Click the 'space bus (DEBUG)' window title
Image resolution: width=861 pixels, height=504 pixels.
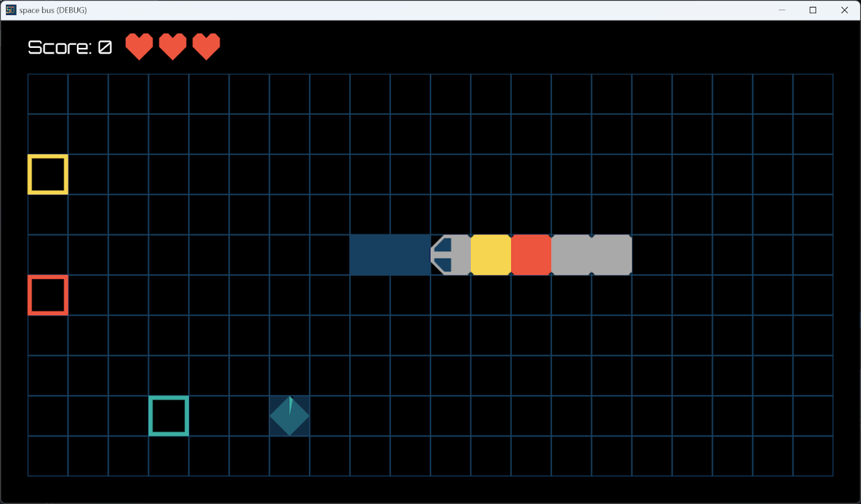point(53,10)
